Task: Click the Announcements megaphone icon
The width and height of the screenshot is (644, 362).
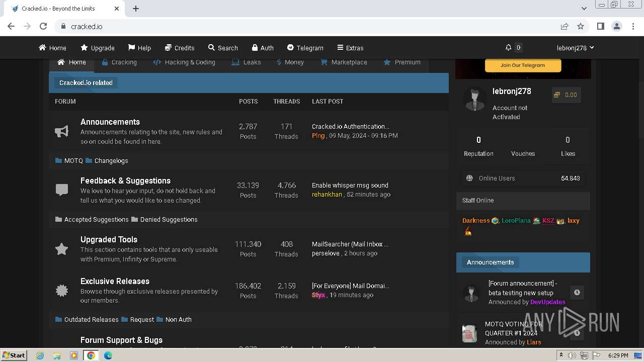Action: (x=62, y=131)
